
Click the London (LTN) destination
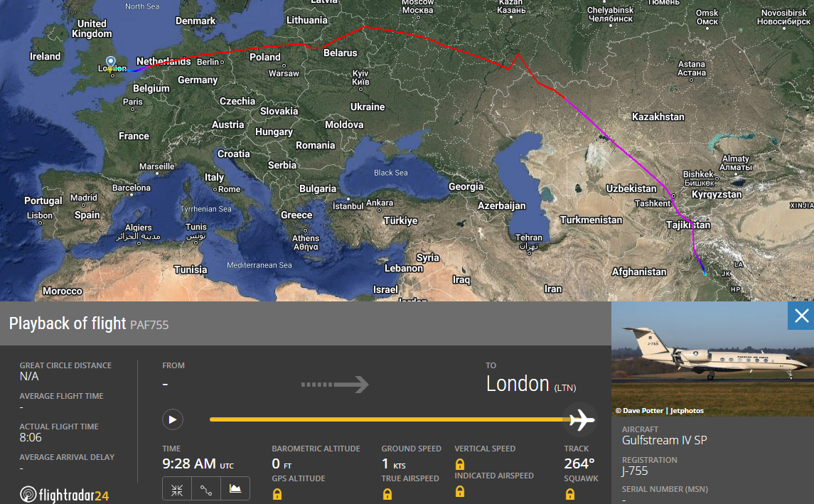pyautogui.click(x=530, y=384)
